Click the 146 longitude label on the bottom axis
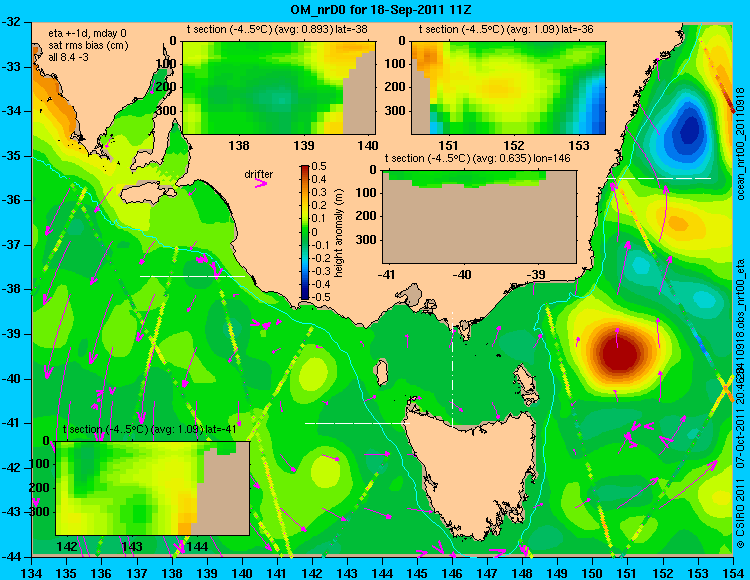The height and width of the screenshot is (580, 750). (452, 572)
